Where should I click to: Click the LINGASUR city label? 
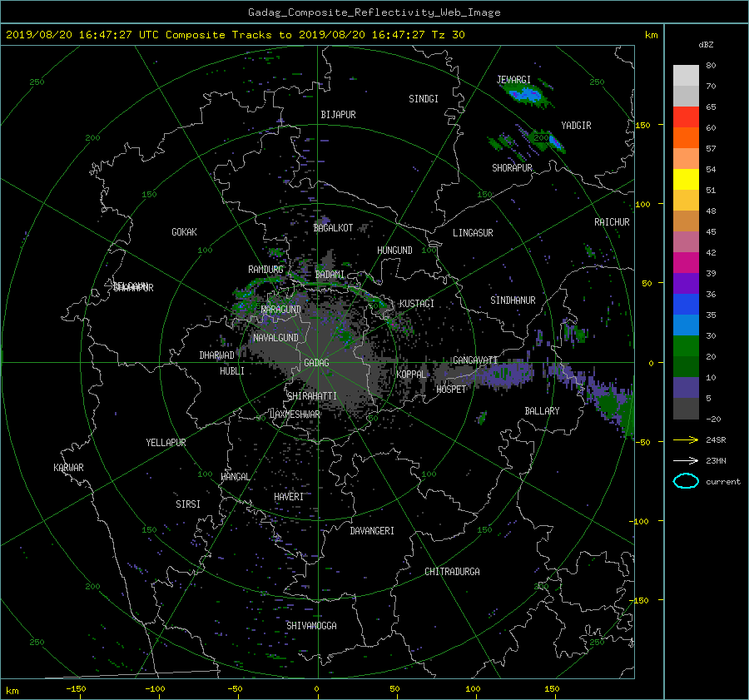point(473,233)
